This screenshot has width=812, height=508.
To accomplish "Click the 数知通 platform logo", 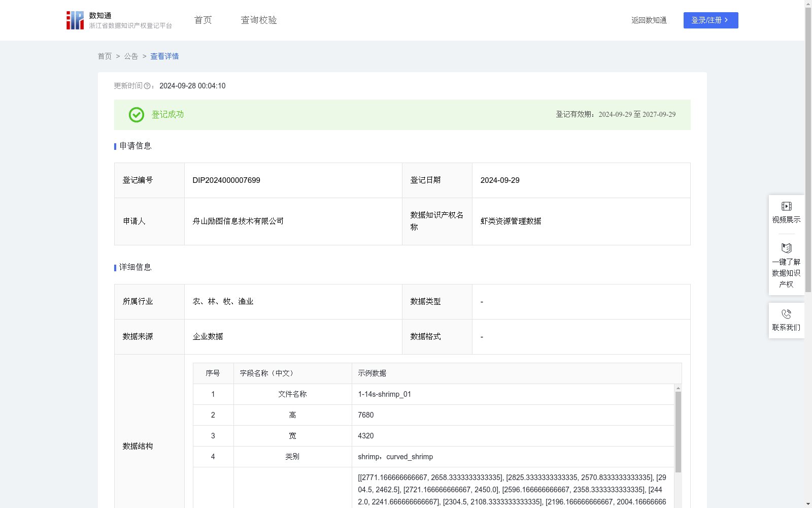I will point(119,20).
